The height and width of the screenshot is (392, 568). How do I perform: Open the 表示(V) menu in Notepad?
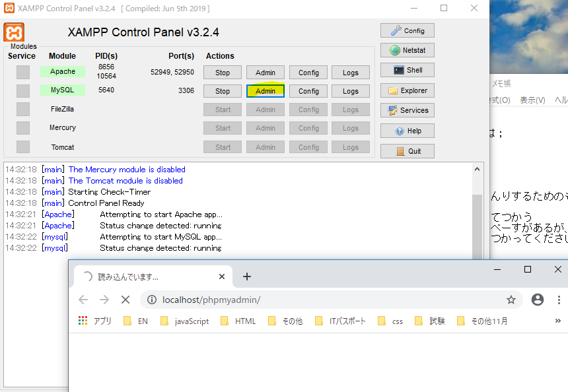click(x=532, y=100)
